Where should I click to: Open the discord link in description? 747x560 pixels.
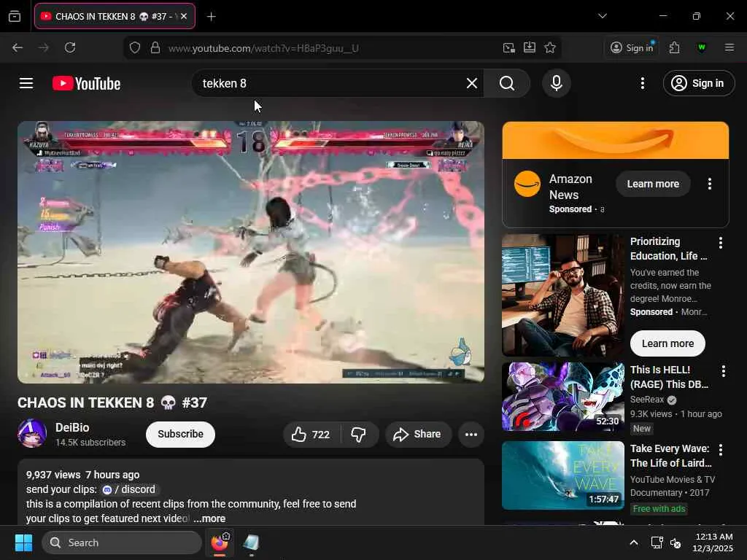[130, 489]
